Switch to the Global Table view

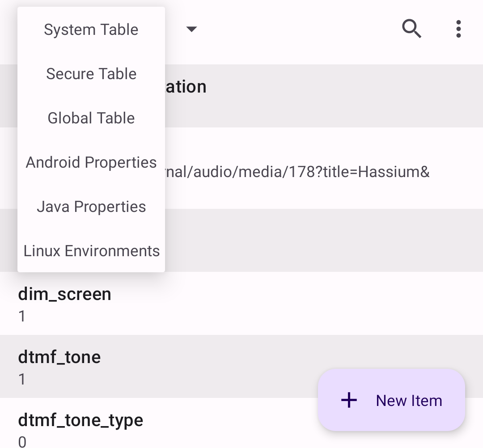click(91, 118)
